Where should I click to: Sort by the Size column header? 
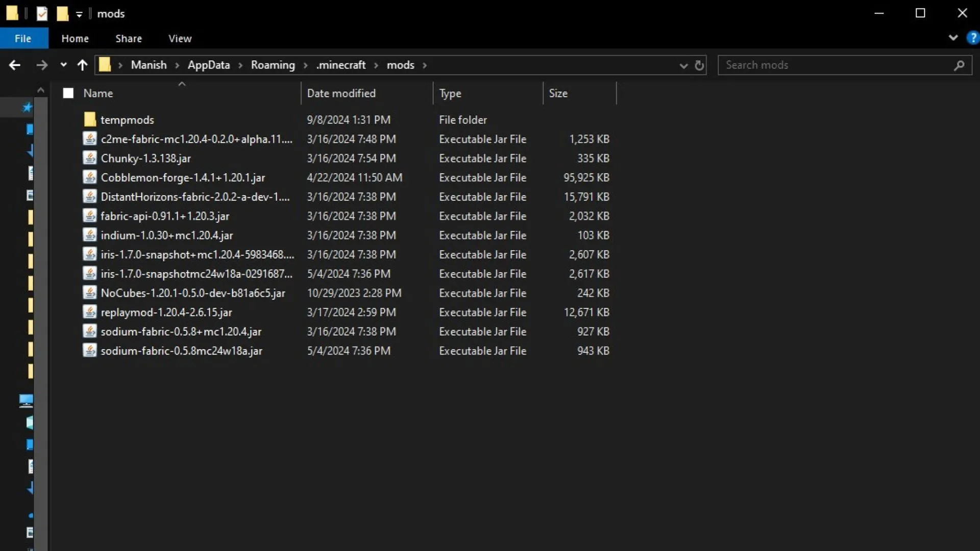click(580, 93)
